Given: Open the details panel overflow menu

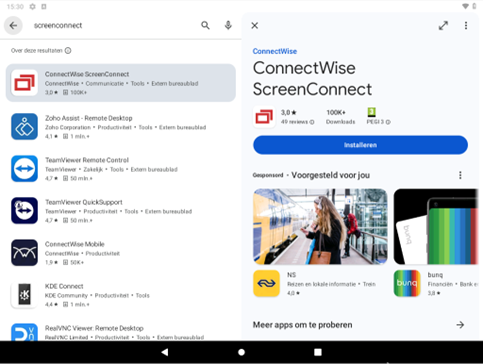Looking at the screenshot, I should 466,25.
